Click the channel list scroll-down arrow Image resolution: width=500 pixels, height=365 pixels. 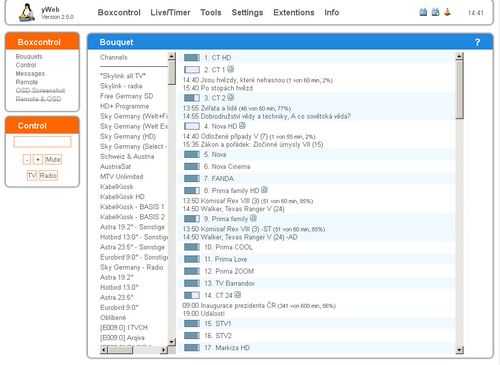pyautogui.click(x=460, y=350)
